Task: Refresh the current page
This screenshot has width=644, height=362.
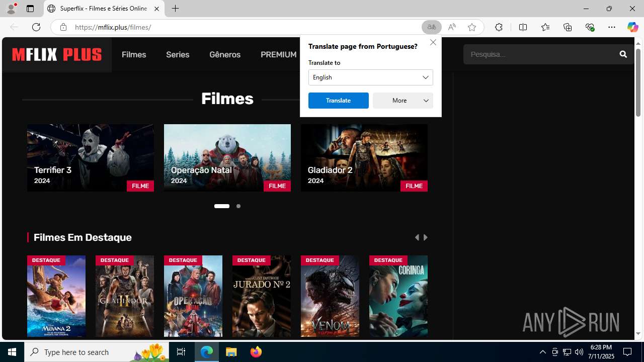Action: click(36, 27)
